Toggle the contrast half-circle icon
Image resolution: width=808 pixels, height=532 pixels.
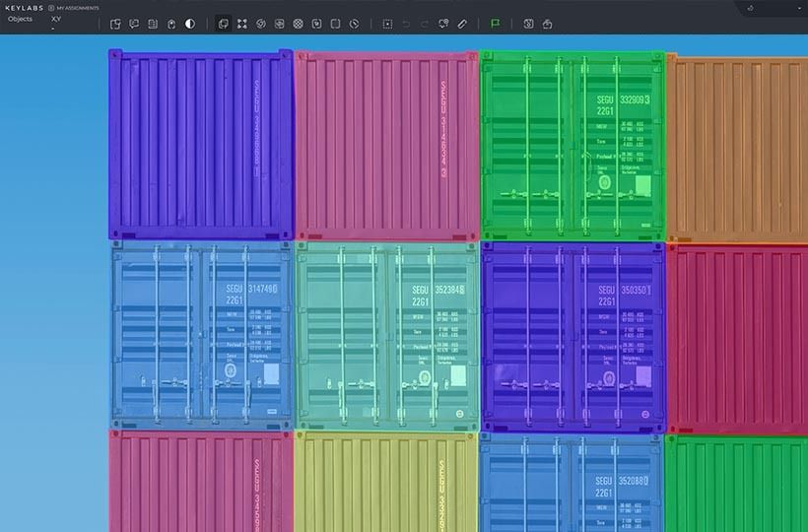pos(190,24)
